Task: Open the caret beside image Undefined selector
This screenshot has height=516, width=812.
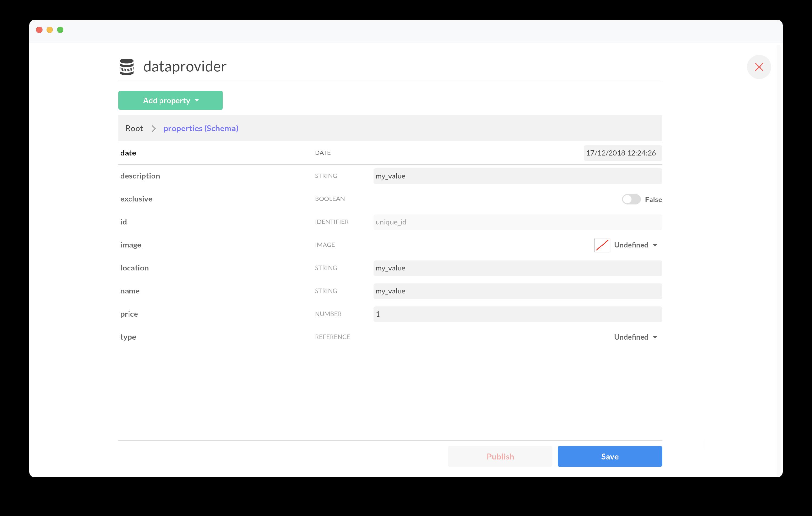Action: tap(655, 245)
